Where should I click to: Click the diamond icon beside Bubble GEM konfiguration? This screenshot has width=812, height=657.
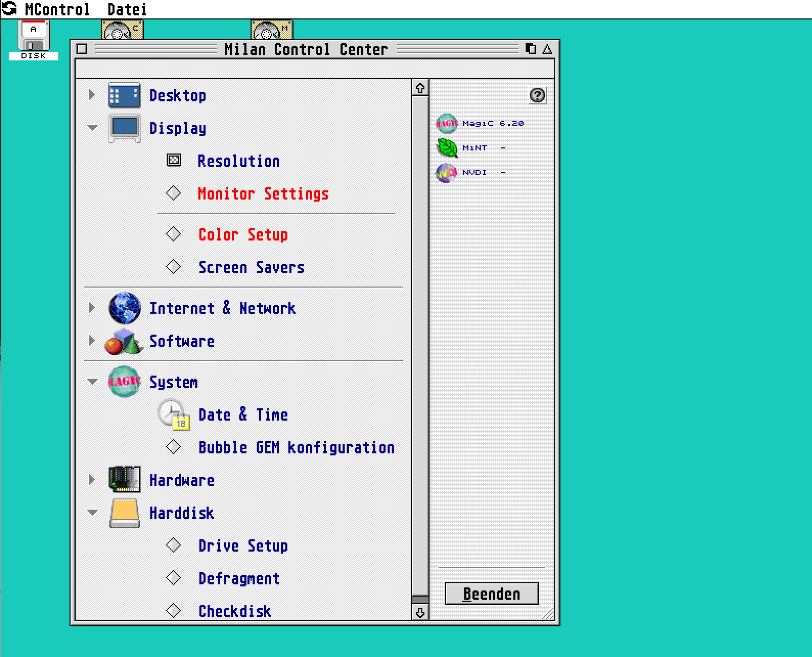[173, 447]
